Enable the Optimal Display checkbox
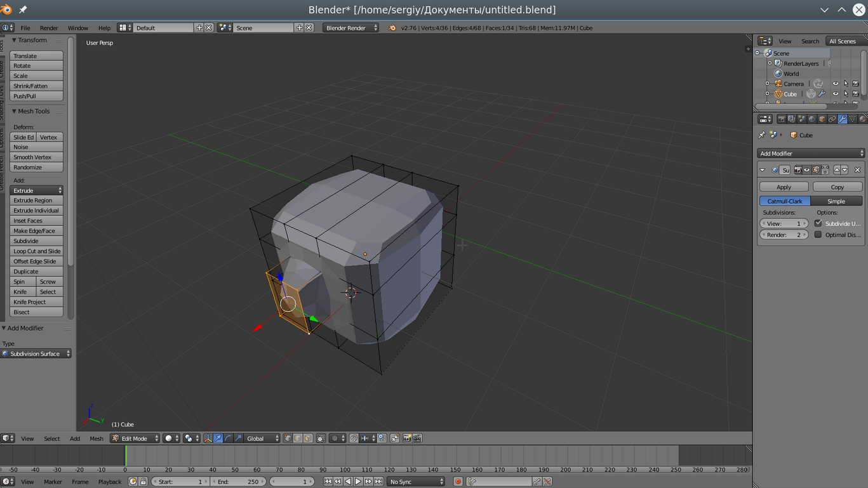The width and height of the screenshot is (868, 488). point(818,235)
